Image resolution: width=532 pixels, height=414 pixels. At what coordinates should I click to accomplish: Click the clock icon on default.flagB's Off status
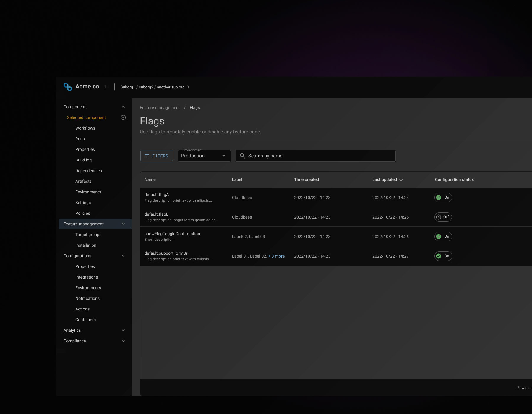[x=439, y=217]
